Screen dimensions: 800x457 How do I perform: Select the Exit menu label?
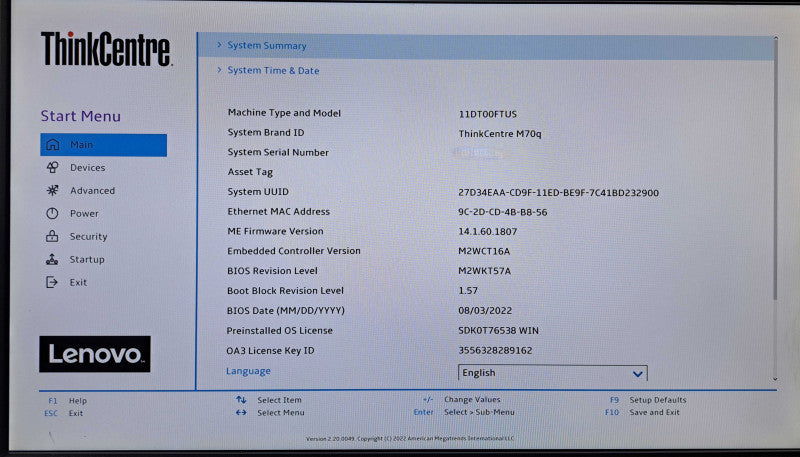pyautogui.click(x=78, y=283)
